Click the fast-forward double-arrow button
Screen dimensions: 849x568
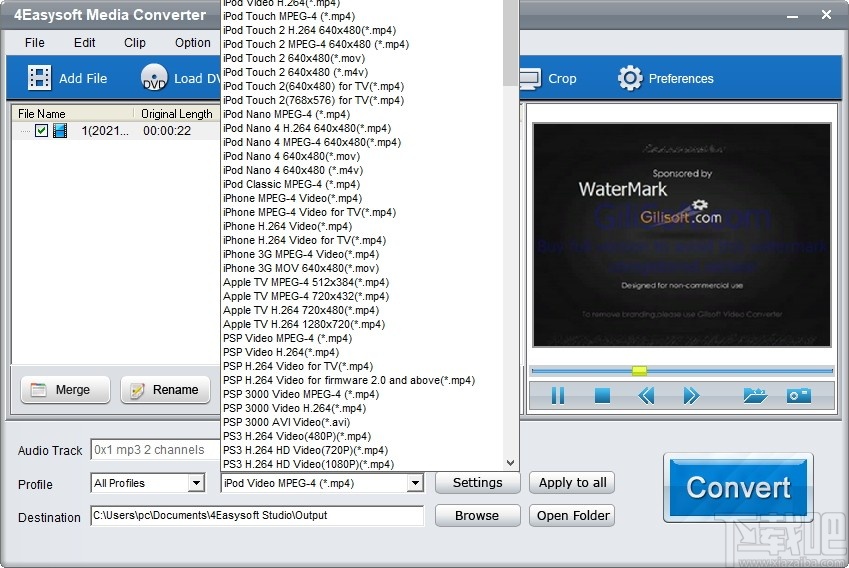click(691, 395)
